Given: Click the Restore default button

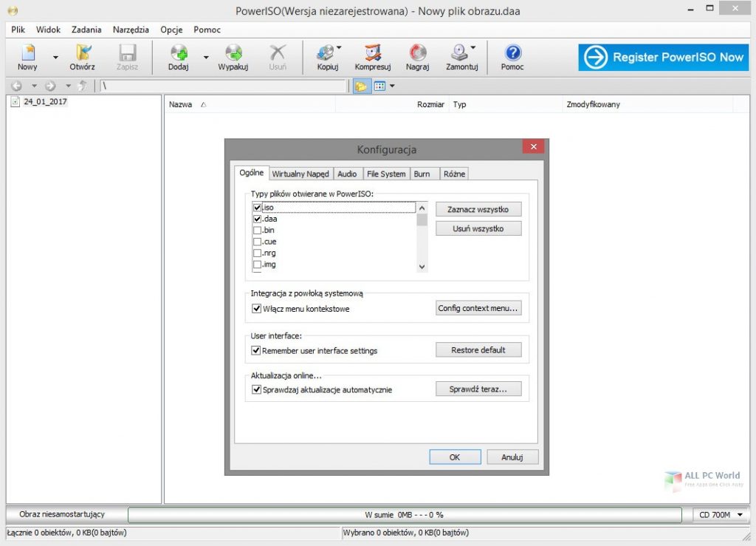Looking at the screenshot, I should point(478,350).
